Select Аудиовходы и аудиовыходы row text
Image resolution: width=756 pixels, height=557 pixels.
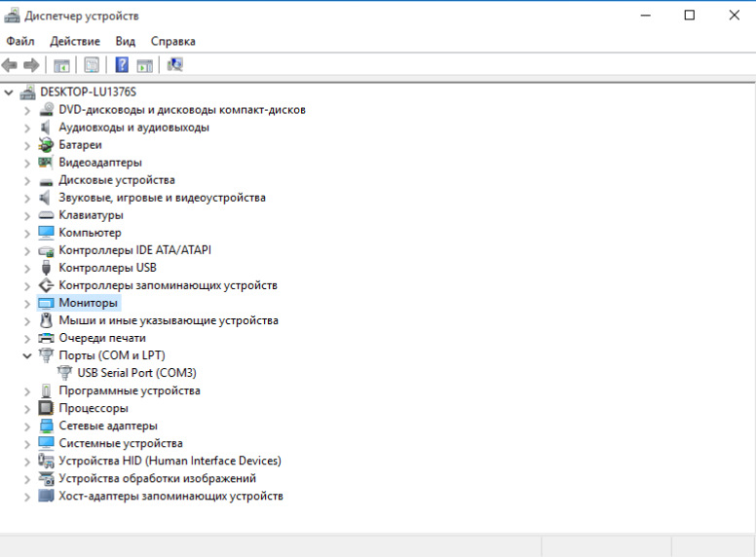click(x=134, y=128)
